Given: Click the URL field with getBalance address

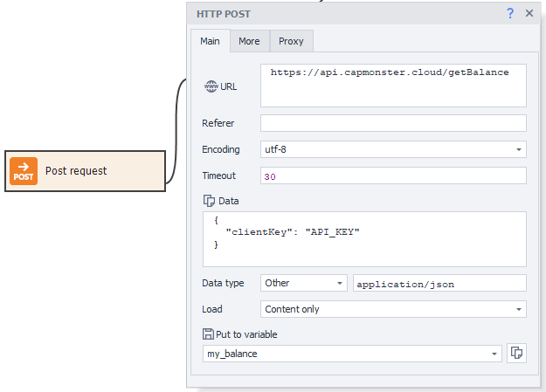Looking at the screenshot, I should (x=393, y=85).
